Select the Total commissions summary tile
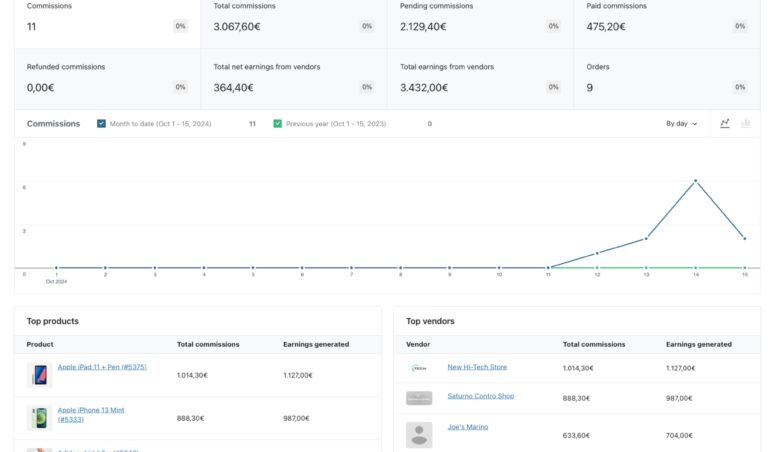This screenshot has width=769, height=452. tap(293, 18)
